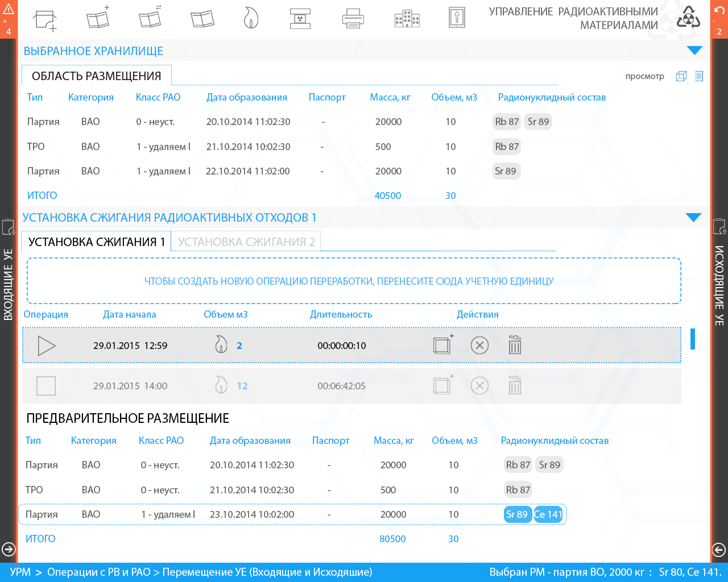Switch to list document view icon
This screenshot has width=728, height=582.
coord(700,76)
